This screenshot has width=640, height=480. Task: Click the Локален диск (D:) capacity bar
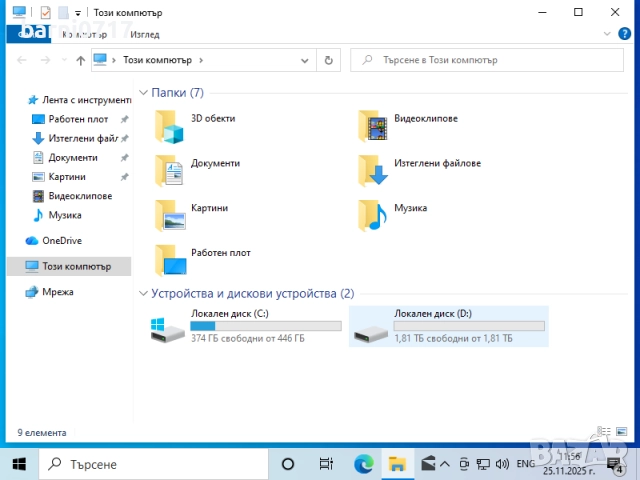click(469, 326)
